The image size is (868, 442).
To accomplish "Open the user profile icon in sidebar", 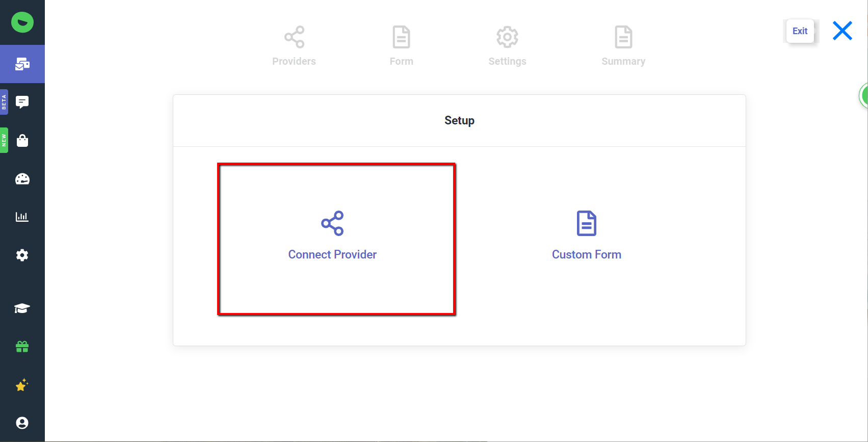I will [x=22, y=423].
